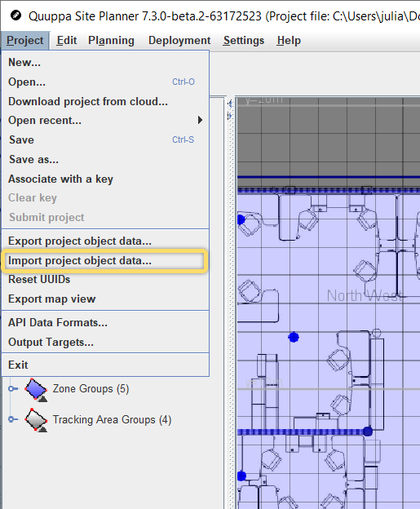Click the Zone Groups polygon icon
420x509 pixels.
click(x=36, y=389)
